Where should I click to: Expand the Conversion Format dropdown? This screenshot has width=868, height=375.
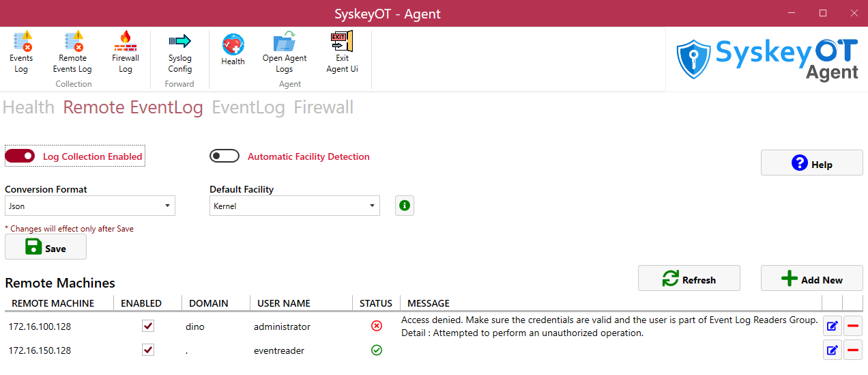[90, 206]
